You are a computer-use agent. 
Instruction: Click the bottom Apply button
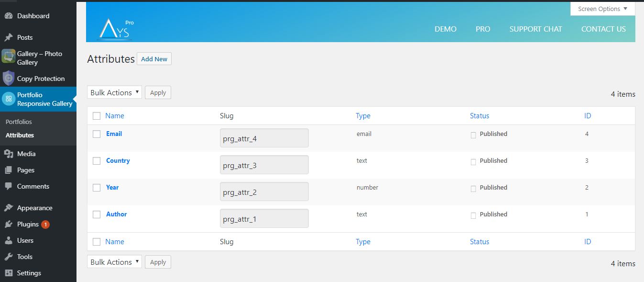pyautogui.click(x=158, y=262)
